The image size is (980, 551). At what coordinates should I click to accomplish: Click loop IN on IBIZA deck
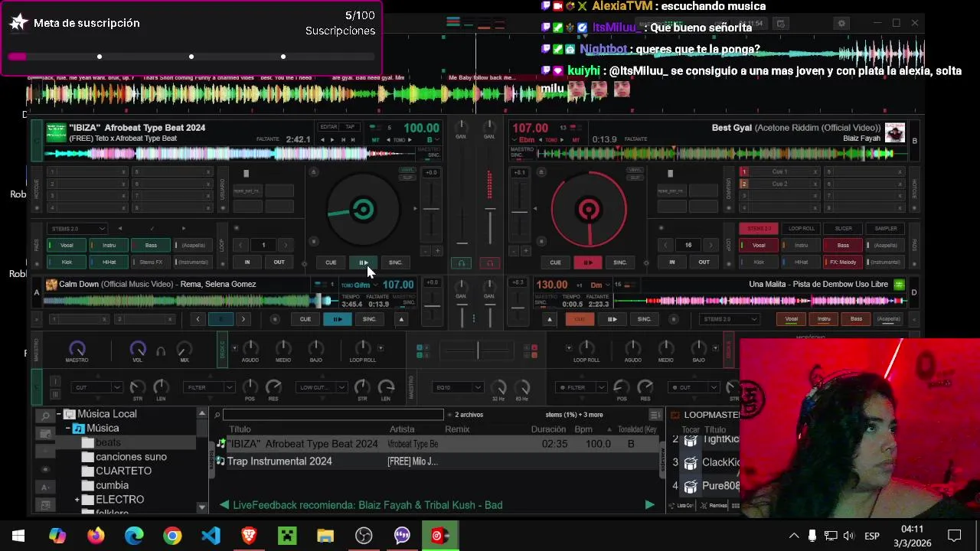[247, 262]
